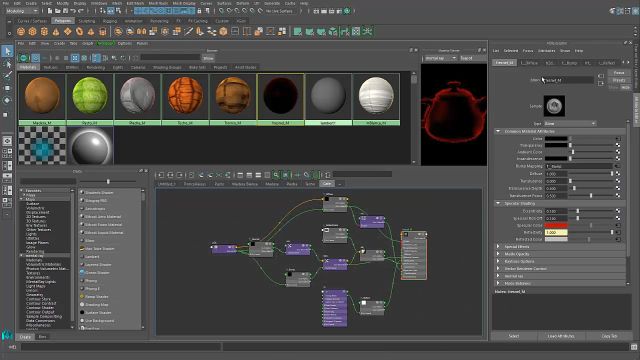This screenshot has height=360, width=640.
Task: Click the Focus button in the attribute editor
Action: click(619, 72)
